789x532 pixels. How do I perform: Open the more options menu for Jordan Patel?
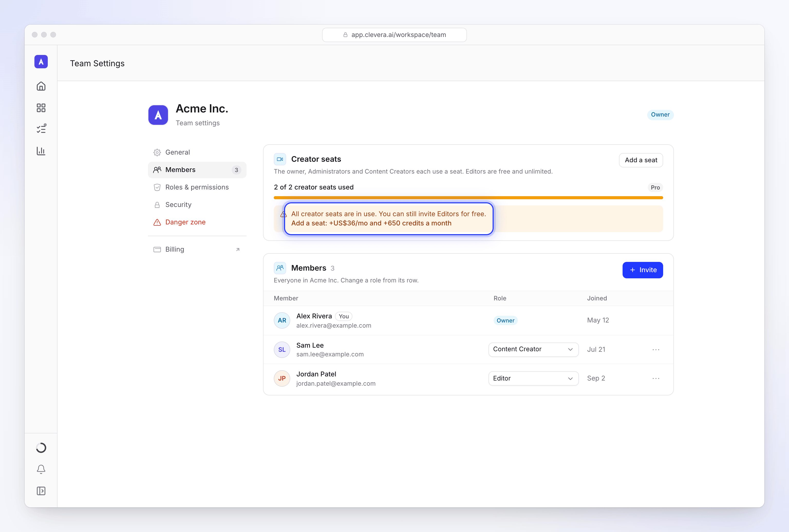click(x=656, y=379)
